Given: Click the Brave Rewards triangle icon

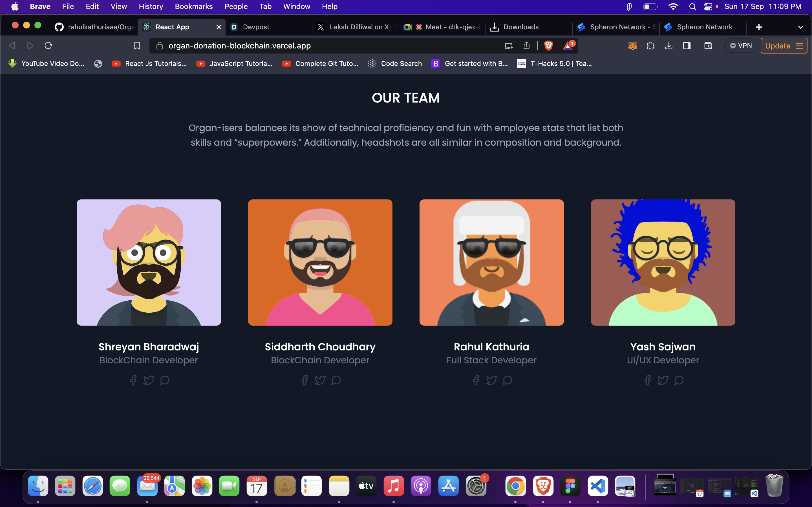Looking at the screenshot, I should pyautogui.click(x=568, y=46).
